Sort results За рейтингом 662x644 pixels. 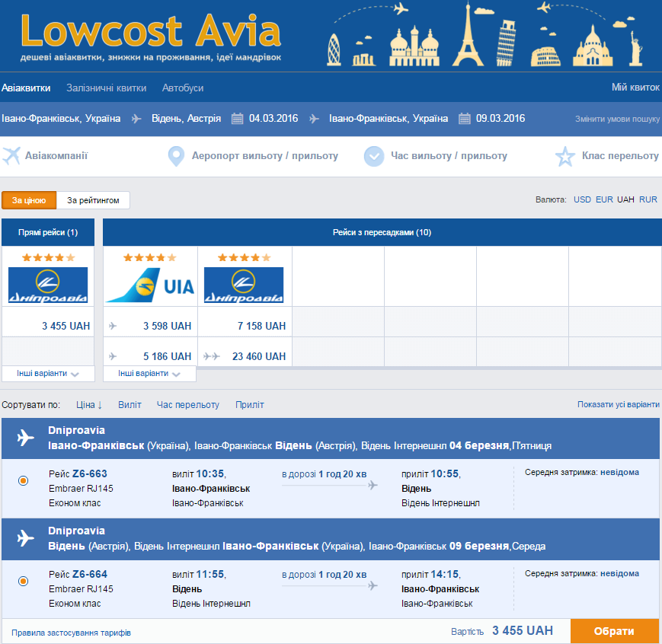[93, 200]
